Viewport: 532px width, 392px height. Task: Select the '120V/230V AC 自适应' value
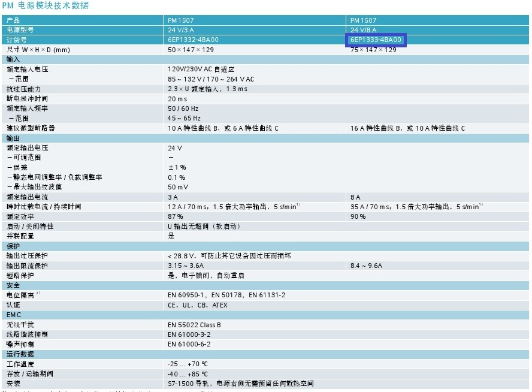[201, 70]
